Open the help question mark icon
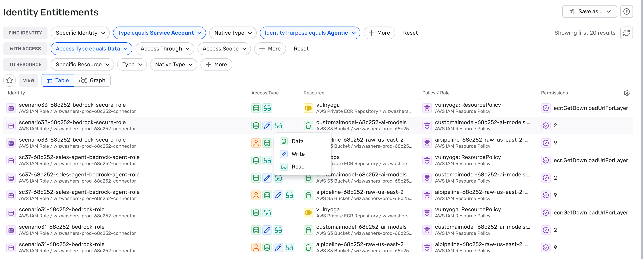Image resolution: width=644 pixels, height=259 pixels. point(626,11)
